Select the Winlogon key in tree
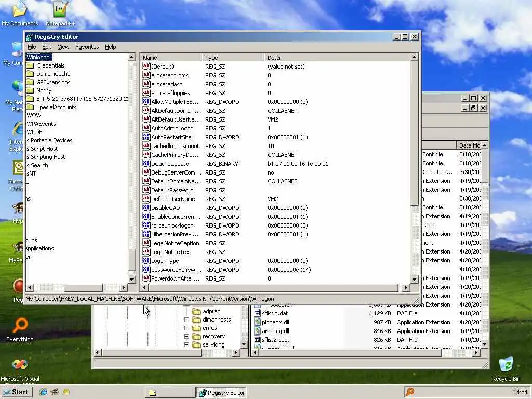This screenshot has height=399, width=532. [x=38, y=57]
